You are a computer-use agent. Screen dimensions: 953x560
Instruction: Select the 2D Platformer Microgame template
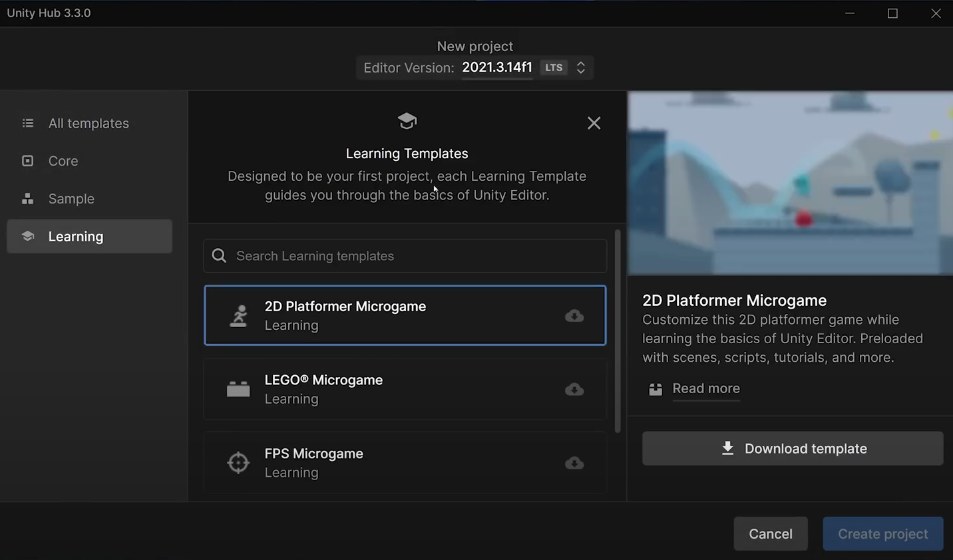pos(405,315)
